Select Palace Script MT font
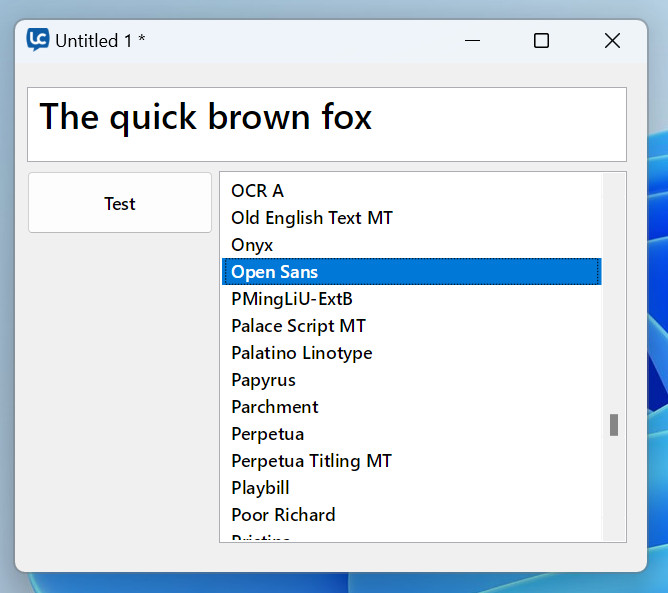Image resolution: width=668 pixels, height=593 pixels. click(298, 326)
